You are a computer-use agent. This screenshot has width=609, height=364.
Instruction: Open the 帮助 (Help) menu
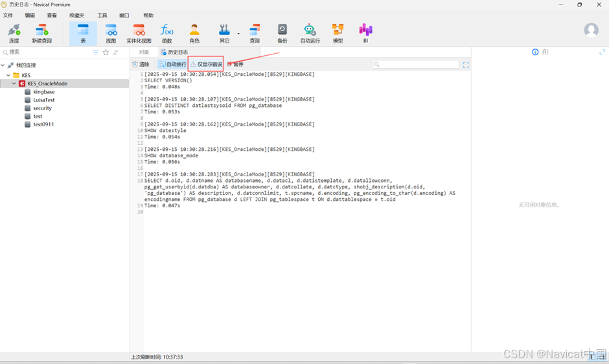tap(148, 16)
